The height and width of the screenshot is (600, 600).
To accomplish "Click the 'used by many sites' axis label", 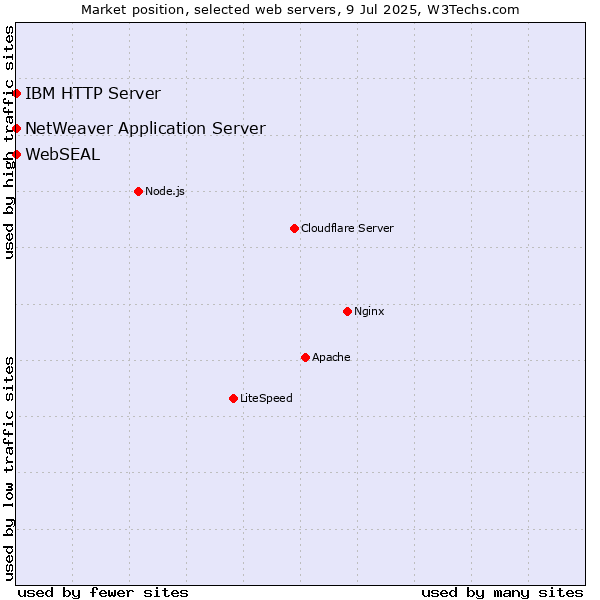I will (x=502, y=593).
